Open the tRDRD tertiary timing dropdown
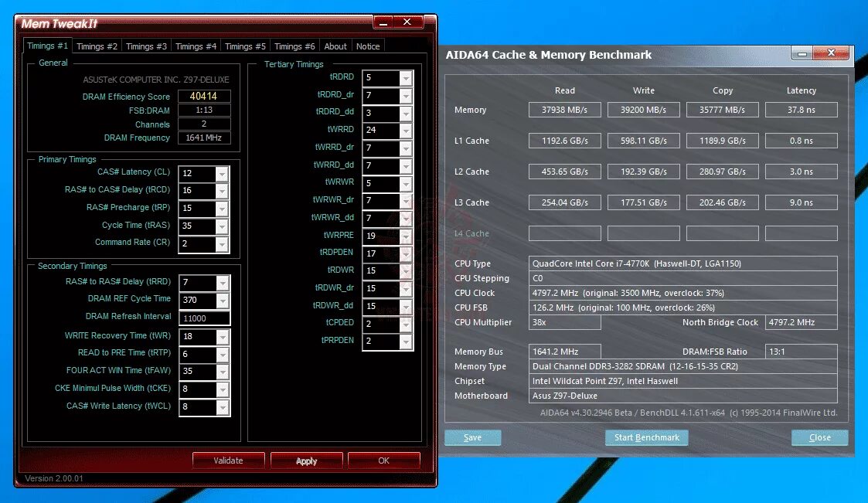The width and height of the screenshot is (868, 503). click(x=406, y=78)
